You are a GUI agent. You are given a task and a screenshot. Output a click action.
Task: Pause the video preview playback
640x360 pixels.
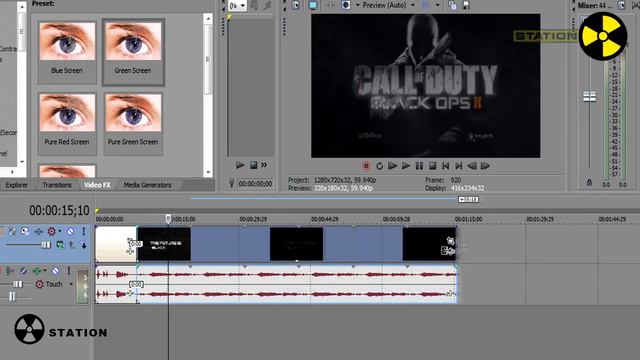click(x=419, y=166)
